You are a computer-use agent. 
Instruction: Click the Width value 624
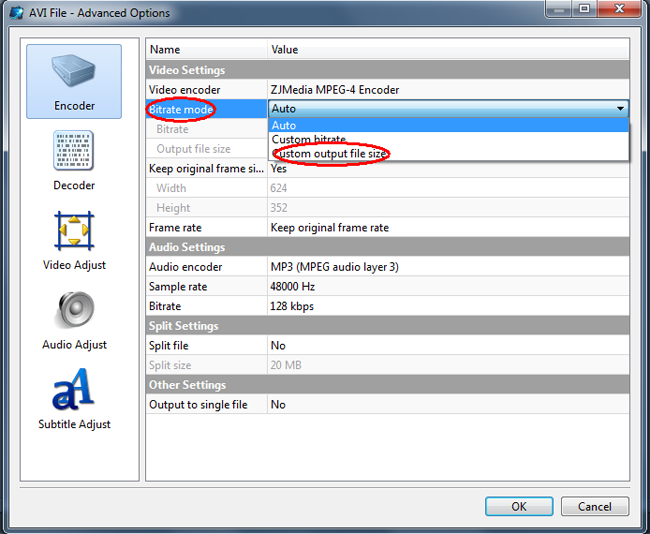coord(279,188)
